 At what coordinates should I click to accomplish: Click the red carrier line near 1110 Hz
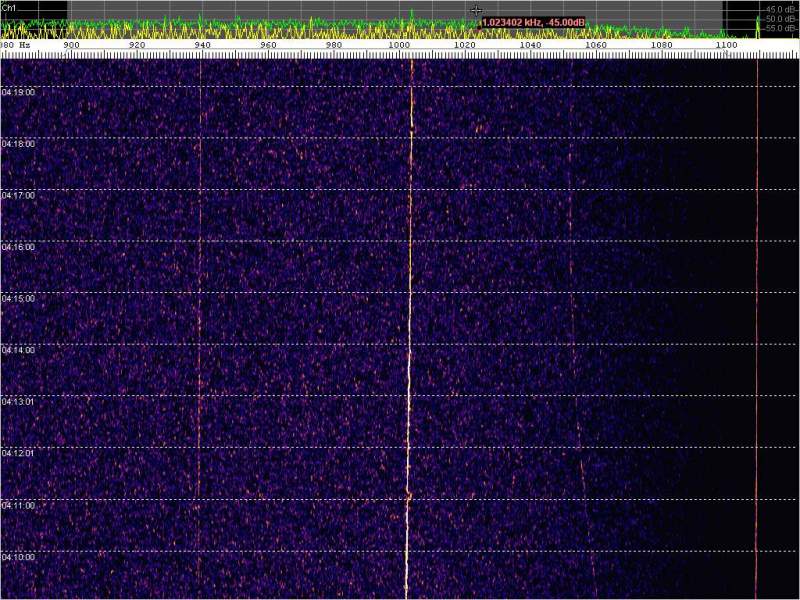[757, 300]
